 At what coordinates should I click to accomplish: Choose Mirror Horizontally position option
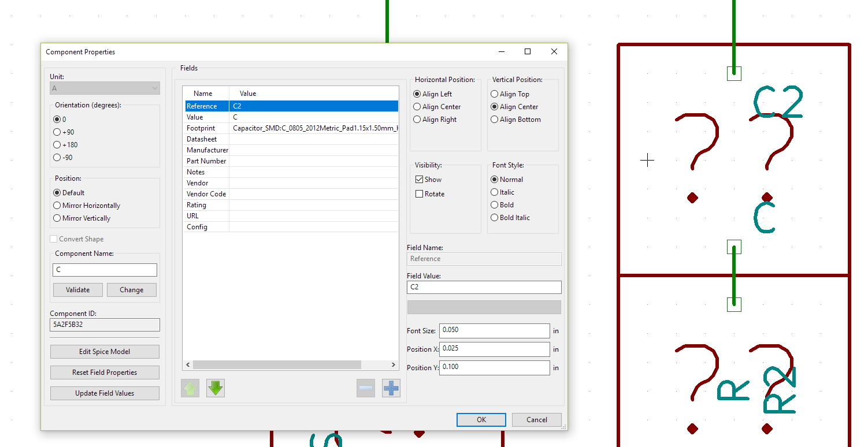[57, 206]
